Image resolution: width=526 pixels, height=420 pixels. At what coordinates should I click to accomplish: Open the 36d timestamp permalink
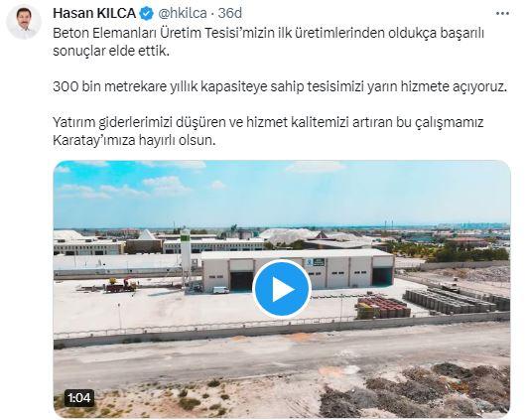[x=230, y=14]
